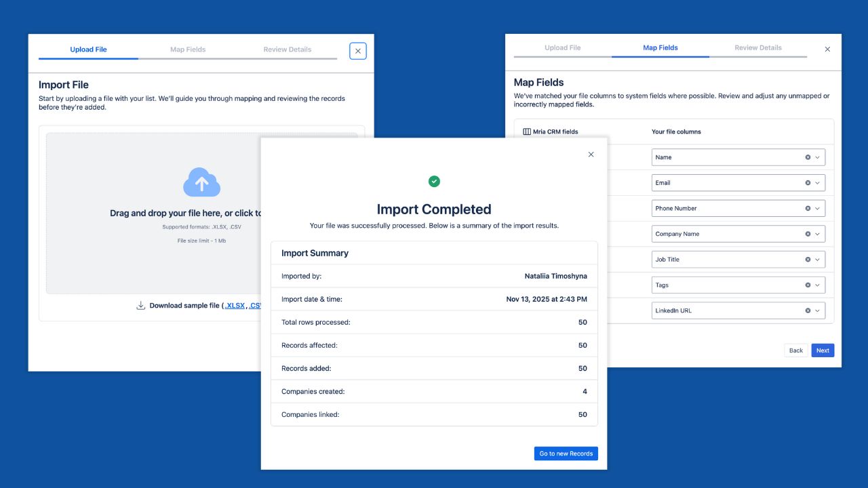Select Upload File tab in Import File window
This screenshot has width=868, height=488.
point(88,49)
